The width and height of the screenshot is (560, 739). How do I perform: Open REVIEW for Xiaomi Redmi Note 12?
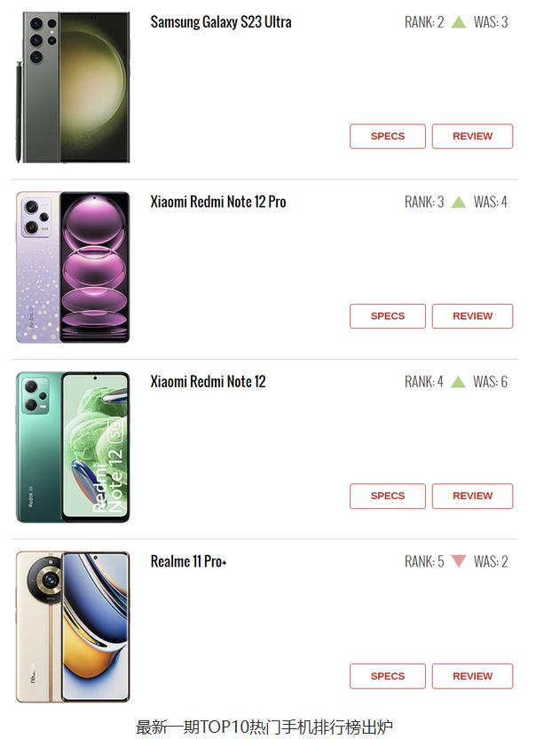(x=472, y=497)
